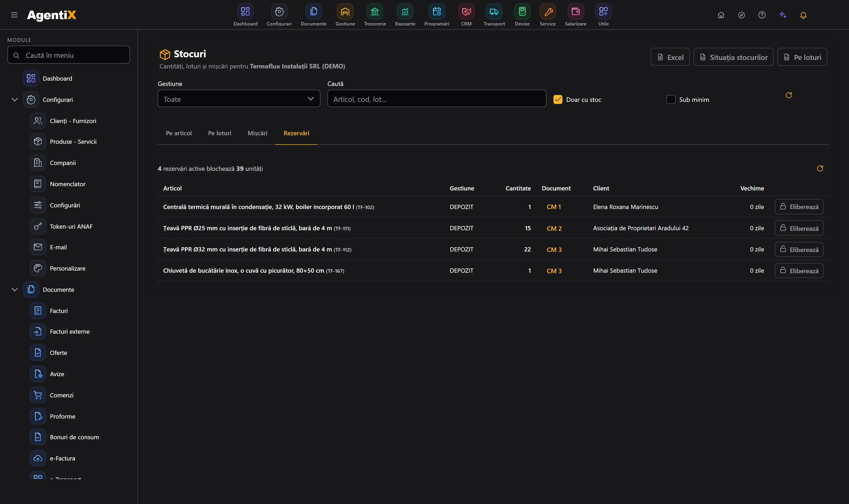The width and height of the screenshot is (849, 504).
Task: Click the Caută în meniu search field
Action: (x=69, y=55)
